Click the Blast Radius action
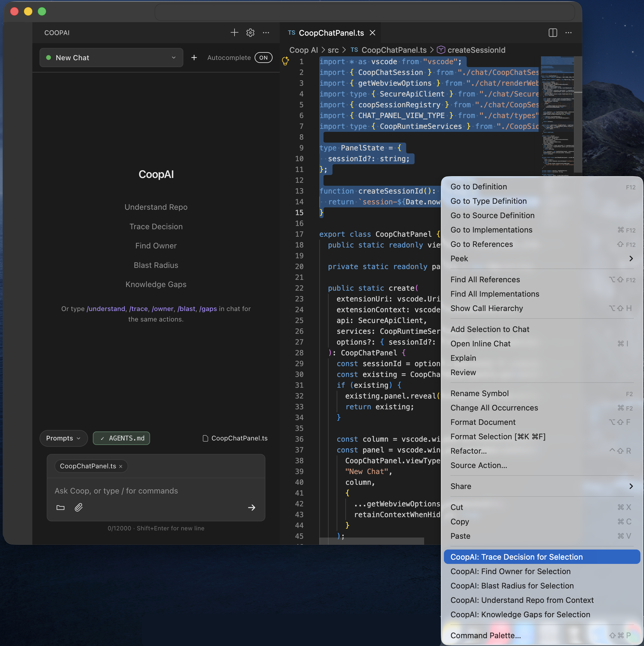This screenshot has width=644, height=646. (x=156, y=265)
